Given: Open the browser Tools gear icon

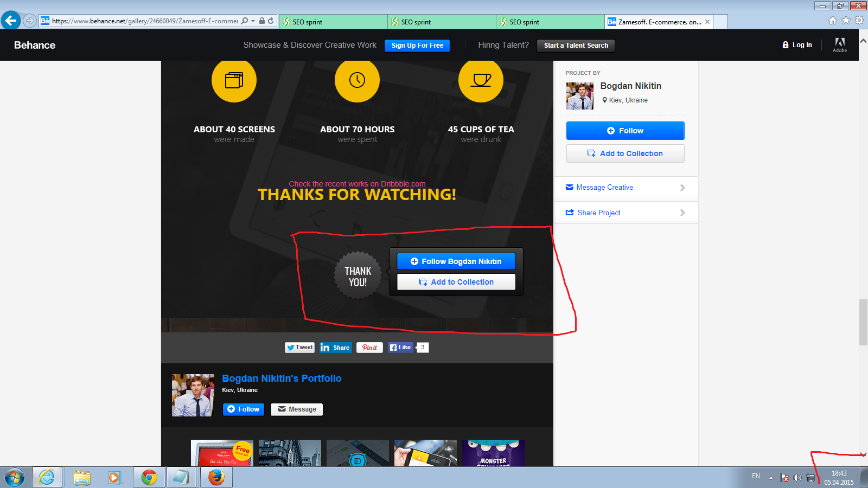Looking at the screenshot, I should [x=859, y=21].
